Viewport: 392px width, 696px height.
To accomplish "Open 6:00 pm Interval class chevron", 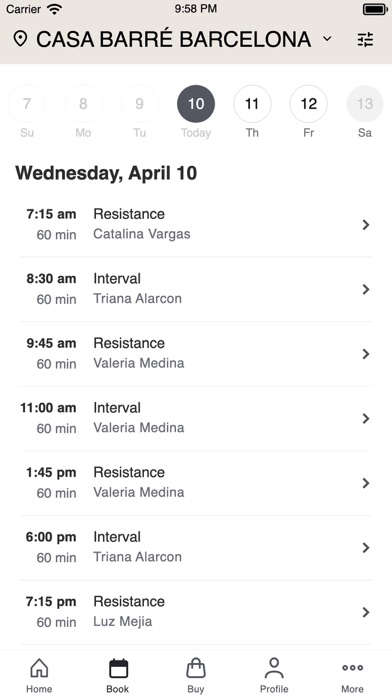I will pos(366,547).
